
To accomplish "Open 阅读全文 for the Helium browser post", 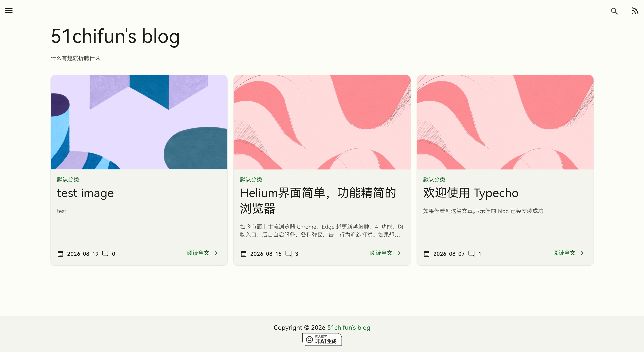I will coord(381,253).
